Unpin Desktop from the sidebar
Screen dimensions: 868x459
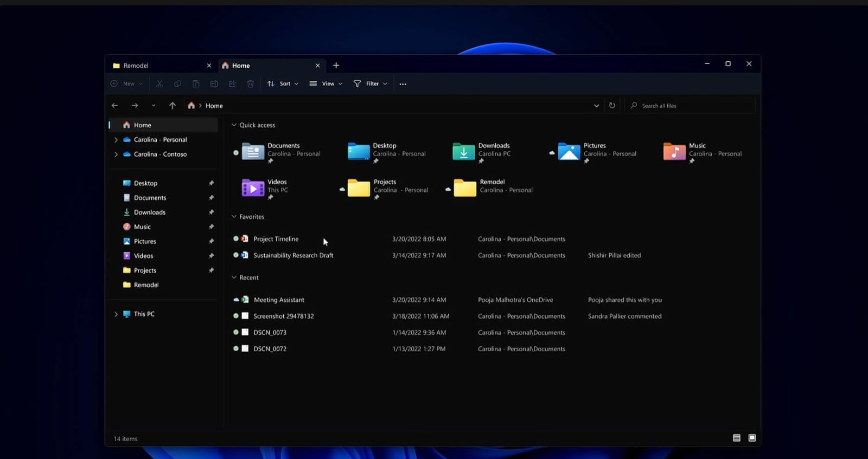click(211, 183)
